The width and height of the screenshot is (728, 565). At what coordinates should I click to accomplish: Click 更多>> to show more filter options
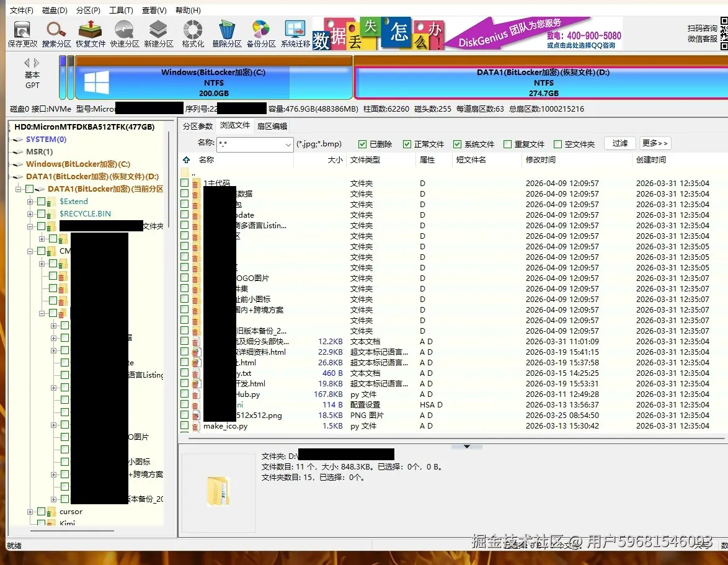[x=655, y=143]
